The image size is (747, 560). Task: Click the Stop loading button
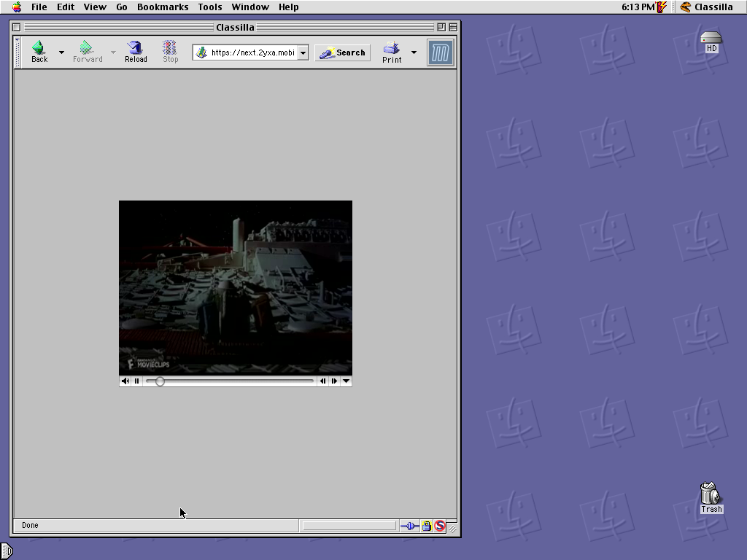coord(170,52)
